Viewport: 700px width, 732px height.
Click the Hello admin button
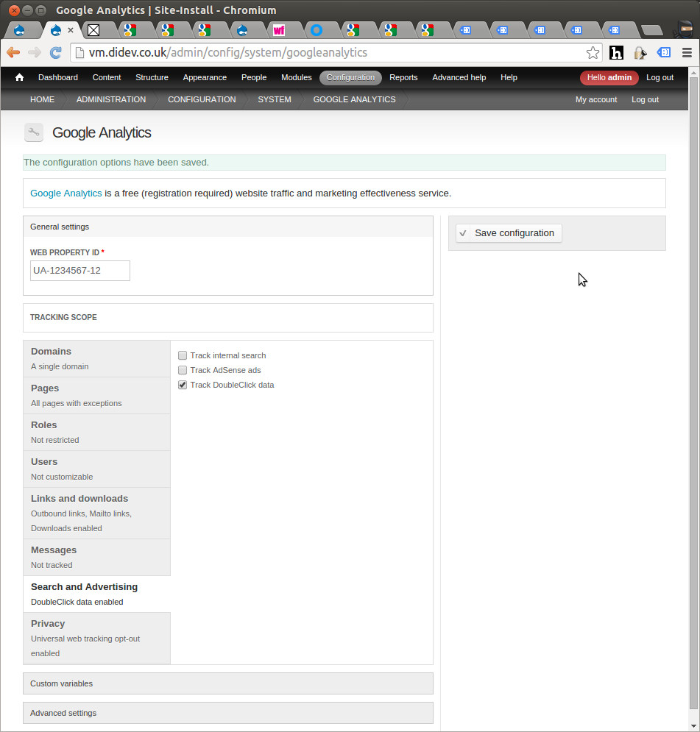(x=609, y=77)
